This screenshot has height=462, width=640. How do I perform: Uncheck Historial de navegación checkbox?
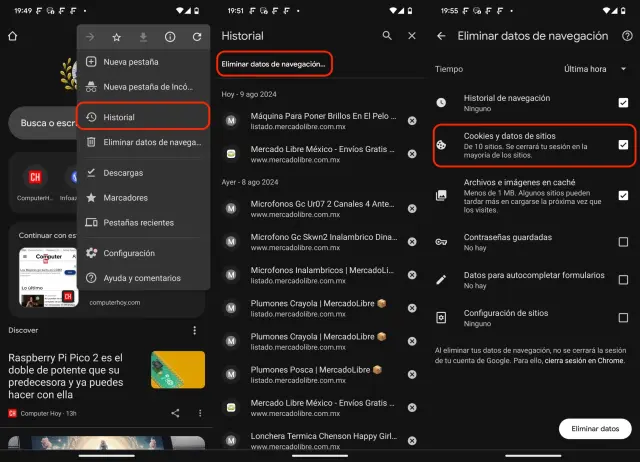click(x=623, y=102)
